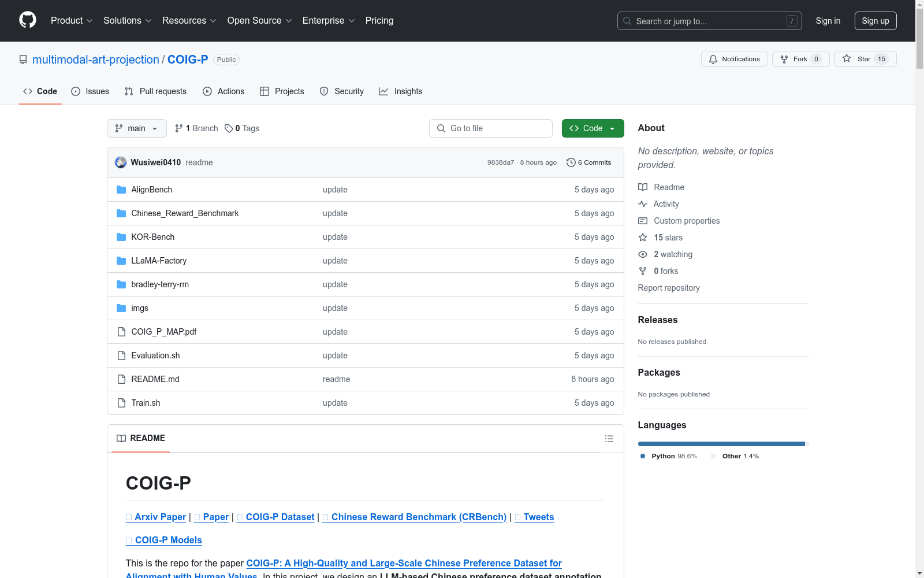
Task: Click the history clock icon beside Commits
Action: (x=571, y=162)
